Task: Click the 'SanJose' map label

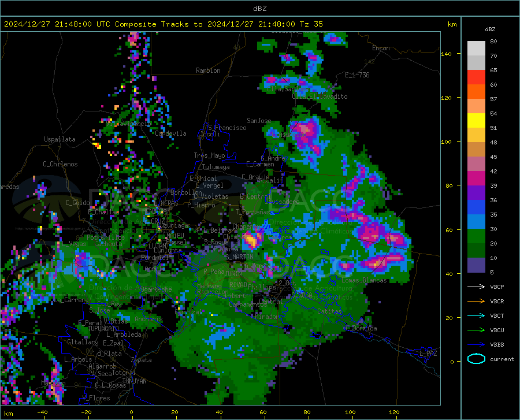Action: pos(259,121)
